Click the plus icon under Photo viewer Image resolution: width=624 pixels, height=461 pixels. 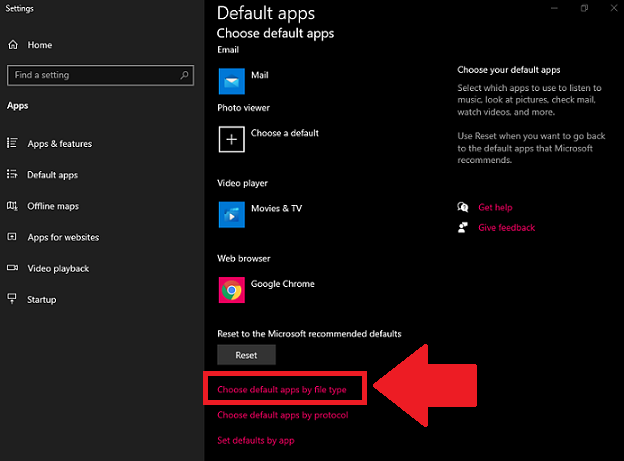tap(232, 138)
